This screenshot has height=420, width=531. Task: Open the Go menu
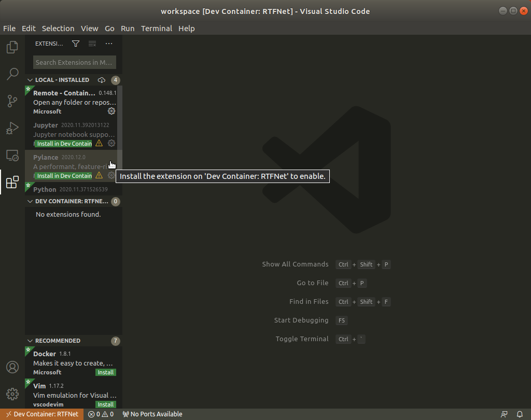coord(109,29)
